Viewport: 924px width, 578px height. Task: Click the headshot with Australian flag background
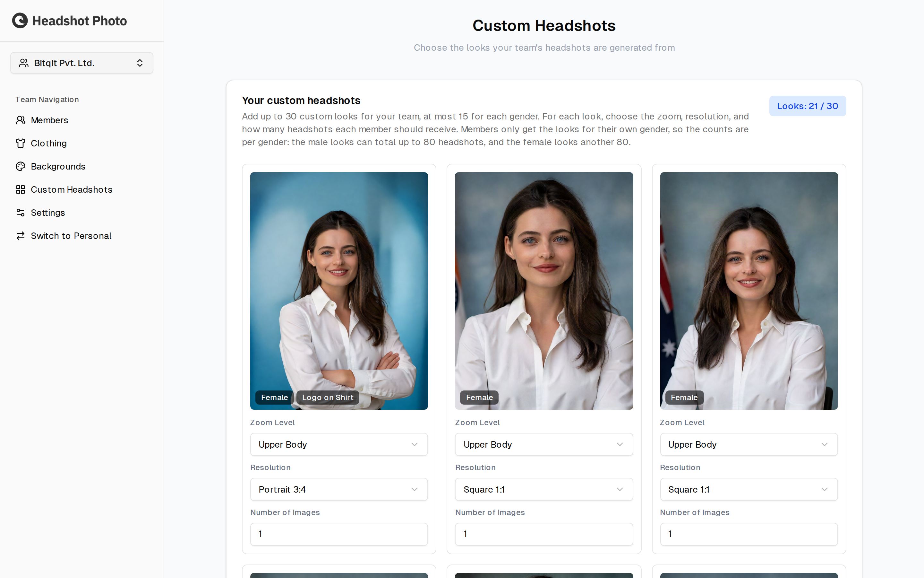point(749,291)
